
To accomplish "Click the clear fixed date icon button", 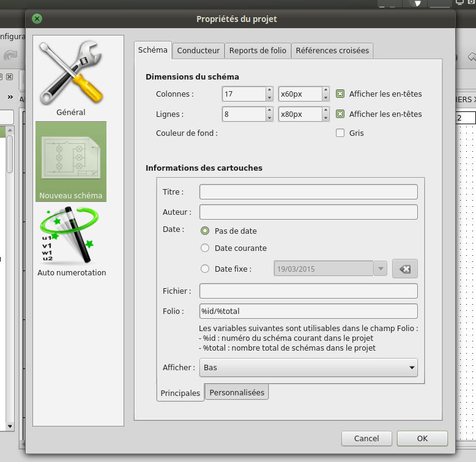I will 404,269.
